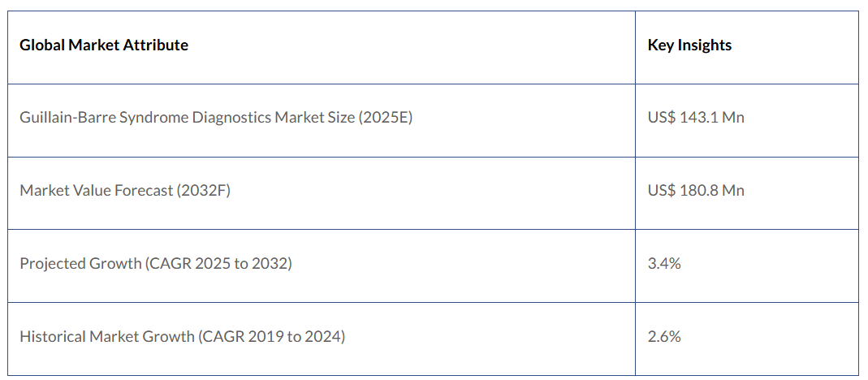This screenshot has height=380, width=868.
Task: Select the Guillain-Barre Syndrome Diagnostics Market Size cell
Action: pos(216,118)
